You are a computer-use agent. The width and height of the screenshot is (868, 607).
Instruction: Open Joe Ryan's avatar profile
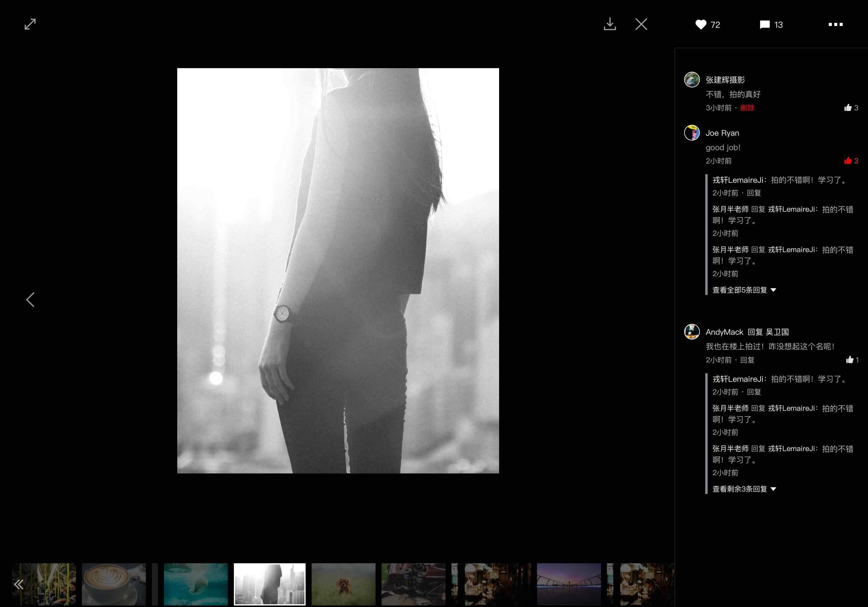coord(692,133)
